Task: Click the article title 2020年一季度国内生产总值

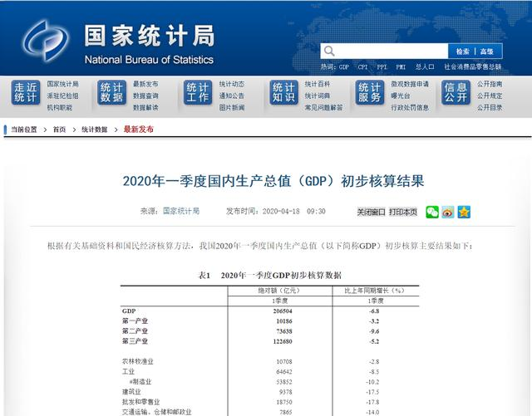Action: click(273, 181)
